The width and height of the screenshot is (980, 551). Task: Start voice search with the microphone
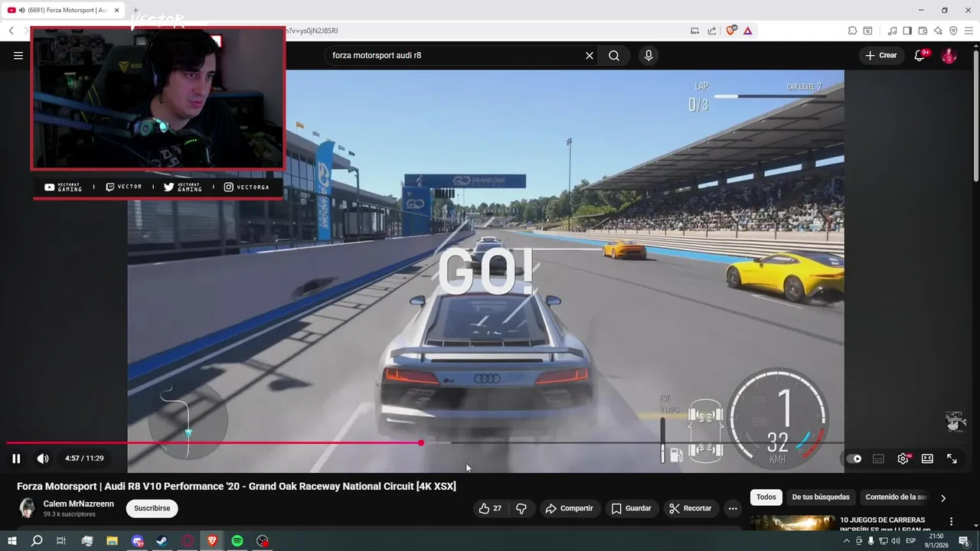pyautogui.click(x=648, y=55)
